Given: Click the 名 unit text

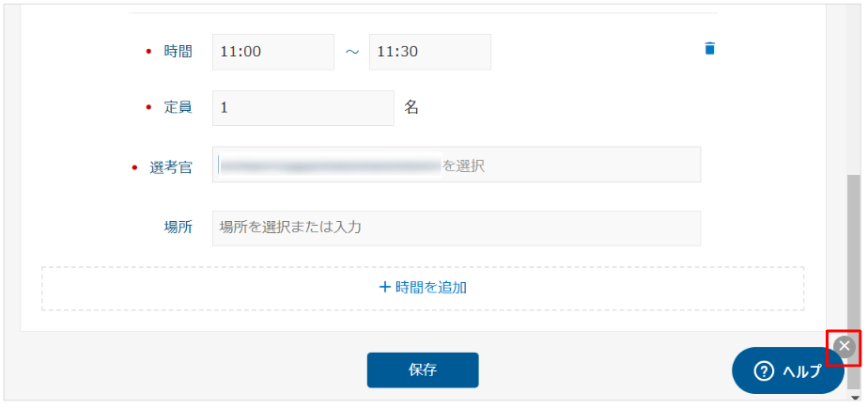Looking at the screenshot, I should tap(411, 107).
